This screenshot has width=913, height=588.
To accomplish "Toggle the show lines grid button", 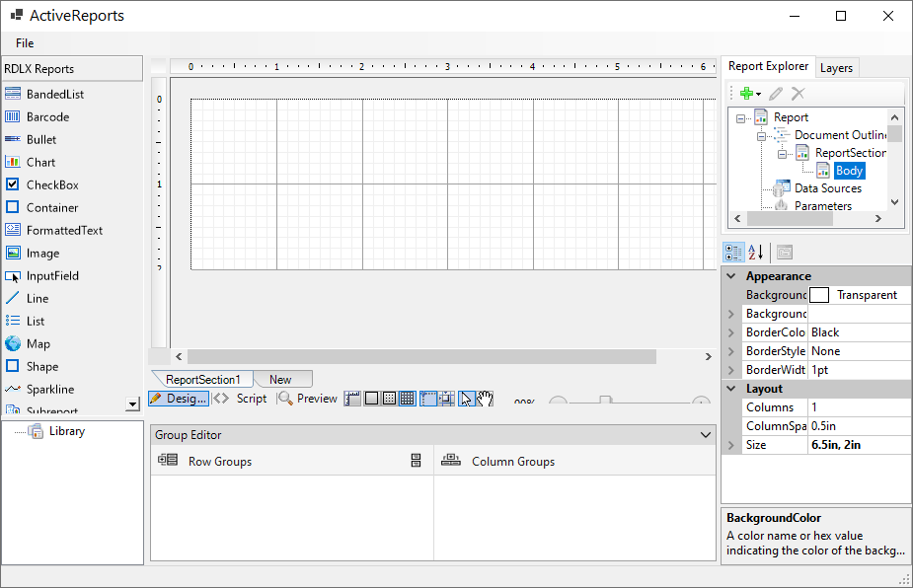I will [408, 399].
